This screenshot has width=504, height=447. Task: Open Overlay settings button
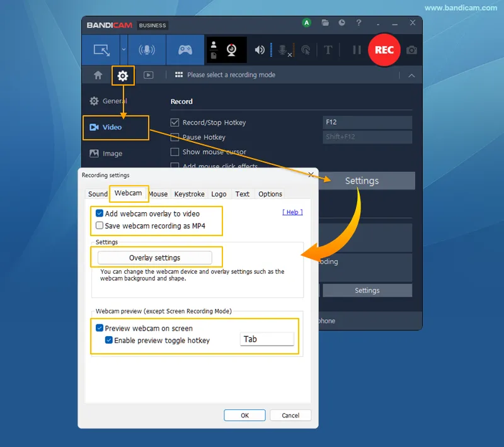click(x=154, y=257)
